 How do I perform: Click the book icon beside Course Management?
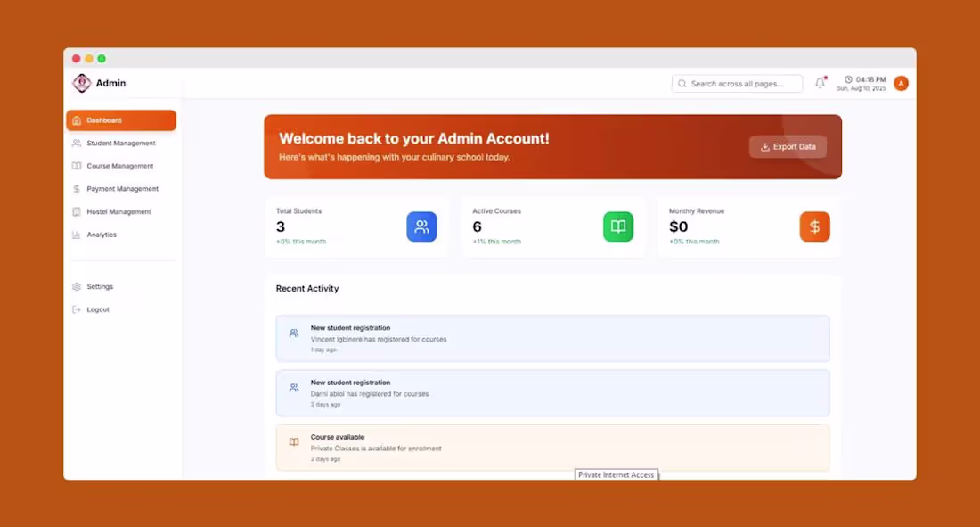point(77,166)
